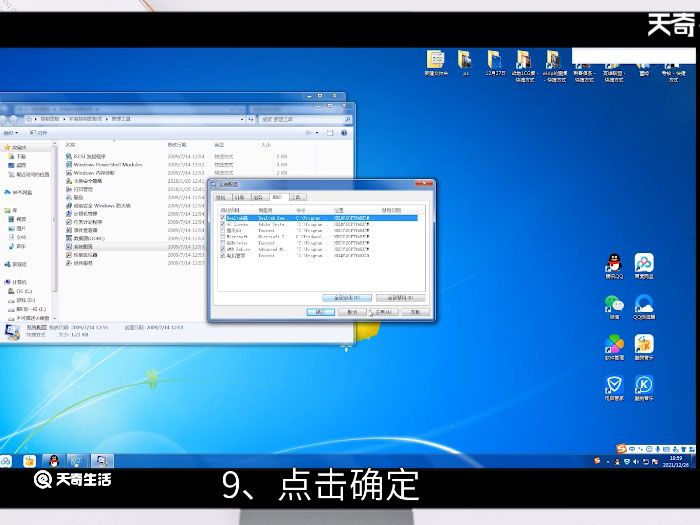Select 最近访问的位置 in sidebar
The width and height of the screenshot is (700, 525).
click(29, 174)
